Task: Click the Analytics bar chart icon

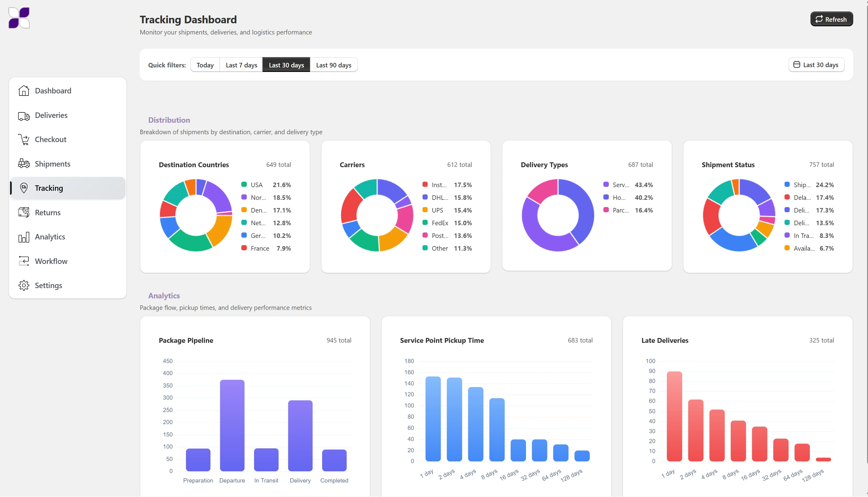Action: (x=24, y=237)
